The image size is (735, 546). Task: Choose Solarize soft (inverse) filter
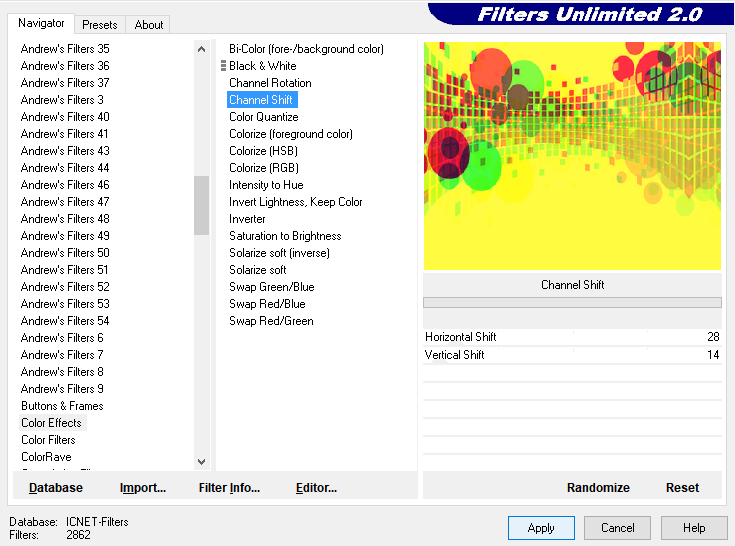tap(279, 253)
